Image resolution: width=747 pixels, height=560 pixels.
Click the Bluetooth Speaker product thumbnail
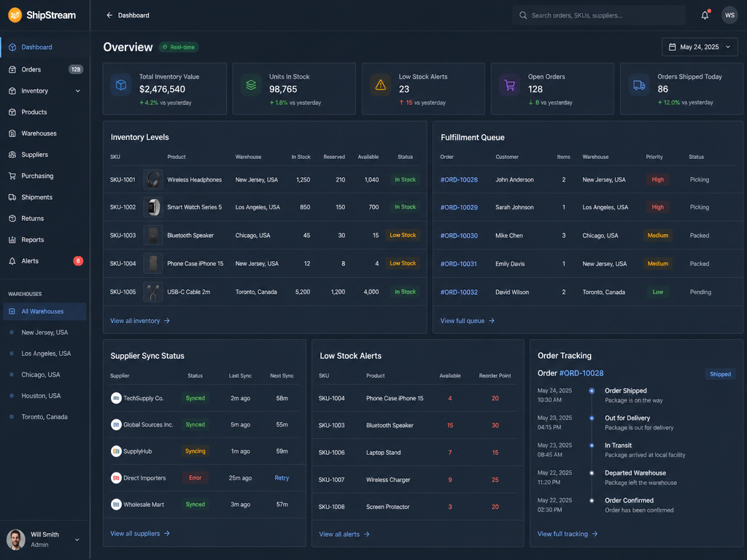coord(153,236)
